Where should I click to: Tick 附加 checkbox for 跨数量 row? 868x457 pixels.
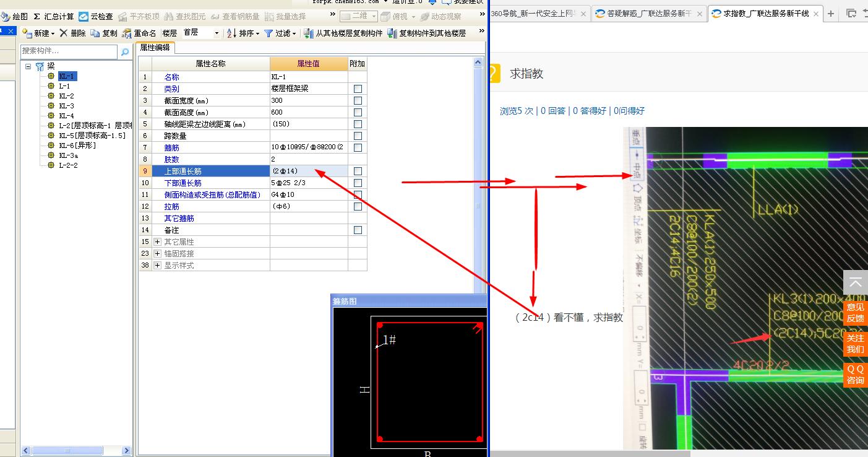358,136
